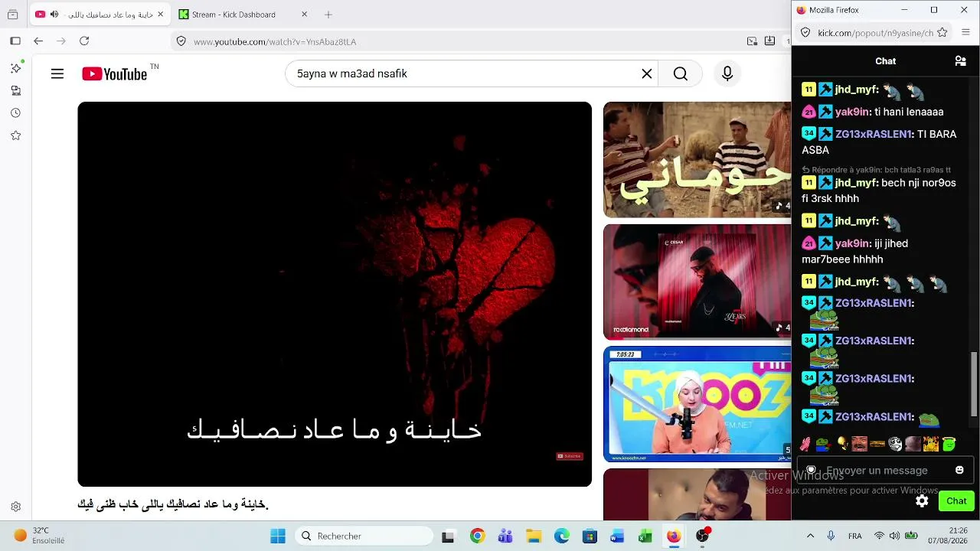
Task: Open the AI chatbot sparkle sidebar icon
Action: point(15,68)
